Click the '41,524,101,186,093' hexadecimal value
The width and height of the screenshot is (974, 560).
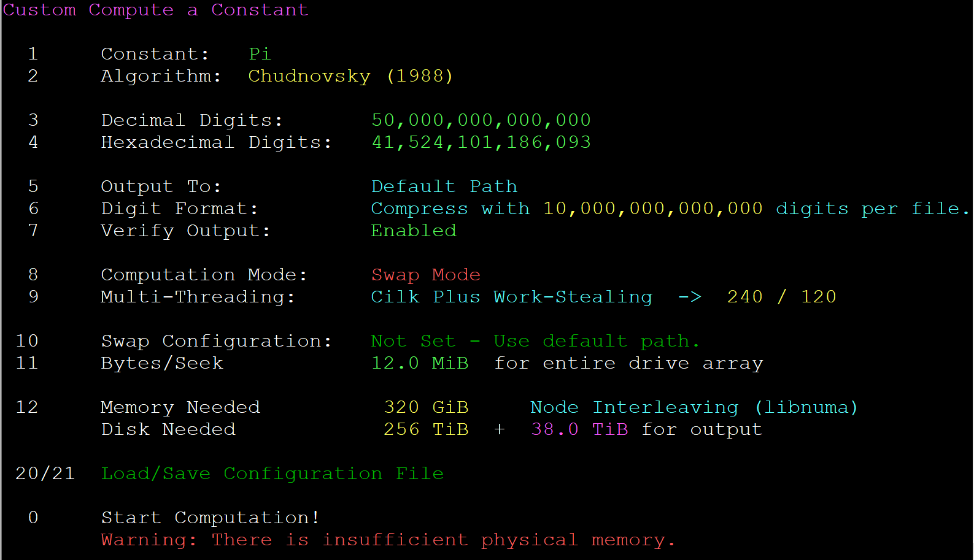pos(481,142)
